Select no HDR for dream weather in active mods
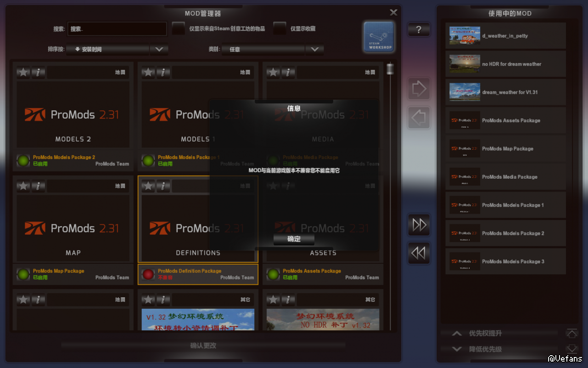 tap(505, 64)
